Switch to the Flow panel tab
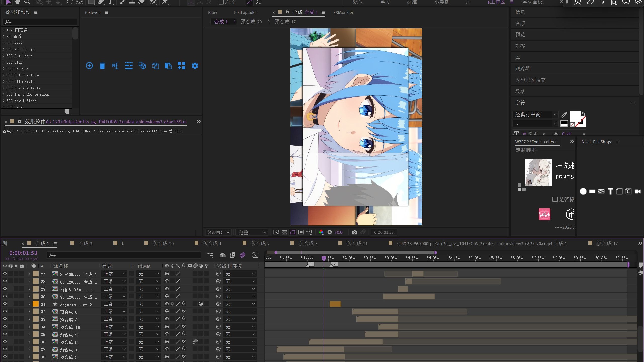 pos(212,12)
